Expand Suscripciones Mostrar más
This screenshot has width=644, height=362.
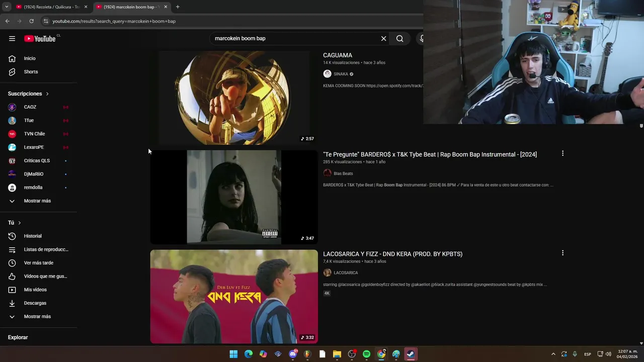pyautogui.click(x=38, y=201)
